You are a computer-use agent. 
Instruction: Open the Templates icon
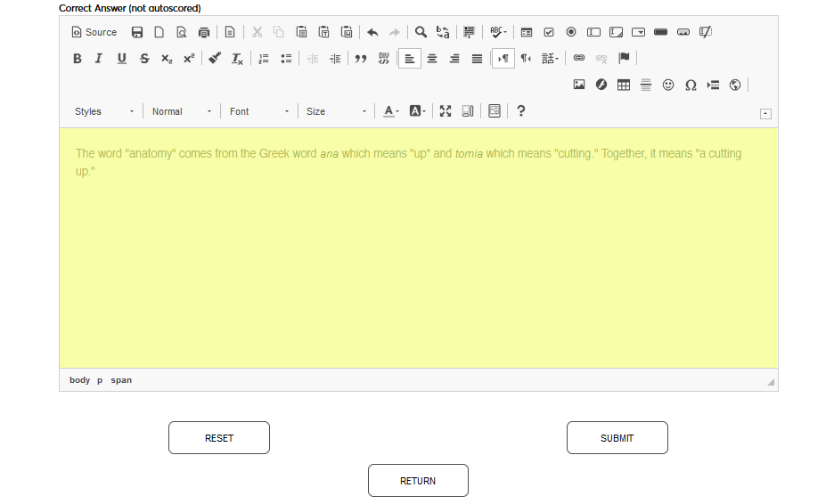click(230, 32)
